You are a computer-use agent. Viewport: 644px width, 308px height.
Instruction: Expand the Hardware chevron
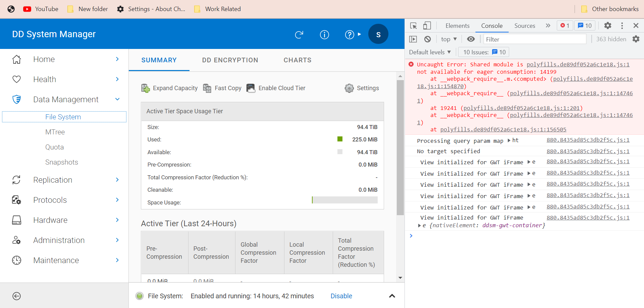click(117, 220)
